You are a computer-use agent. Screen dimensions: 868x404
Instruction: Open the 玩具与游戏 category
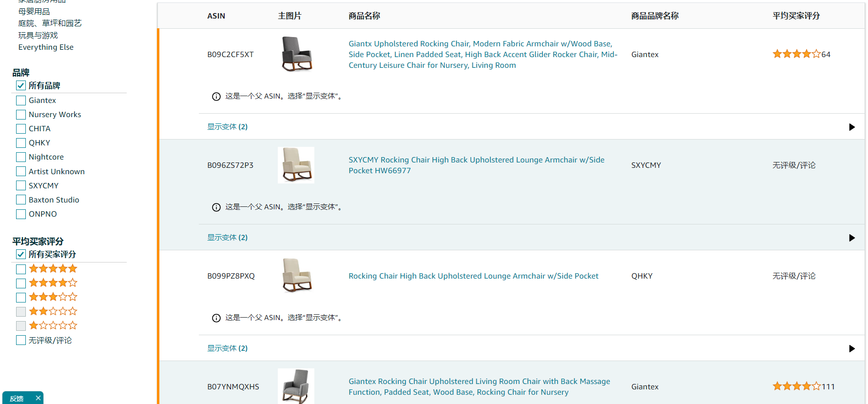pyautogui.click(x=38, y=35)
